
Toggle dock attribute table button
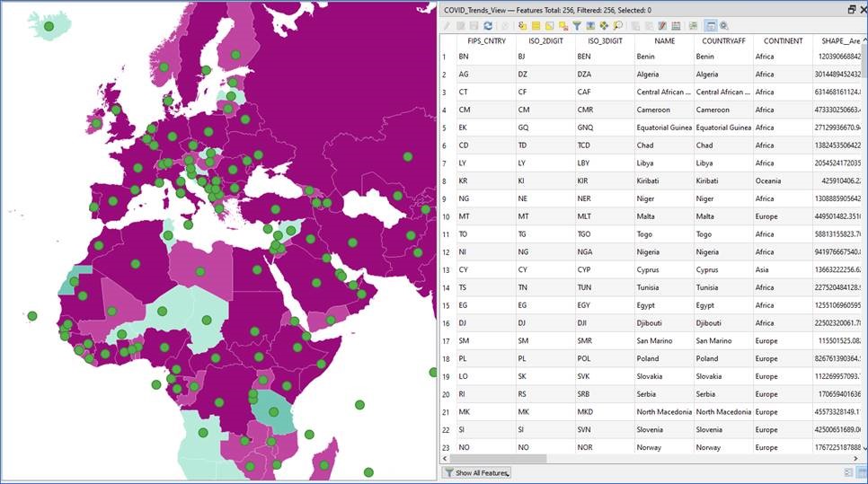coord(712,25)
